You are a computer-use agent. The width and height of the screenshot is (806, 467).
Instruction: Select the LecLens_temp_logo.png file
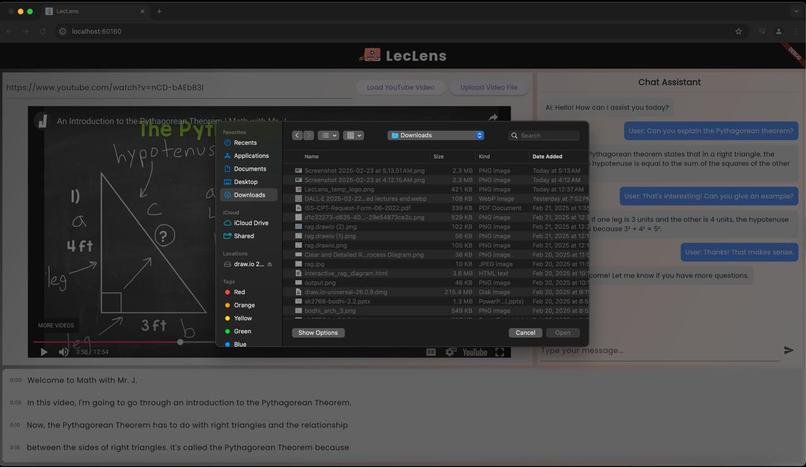tap(435, 189)
